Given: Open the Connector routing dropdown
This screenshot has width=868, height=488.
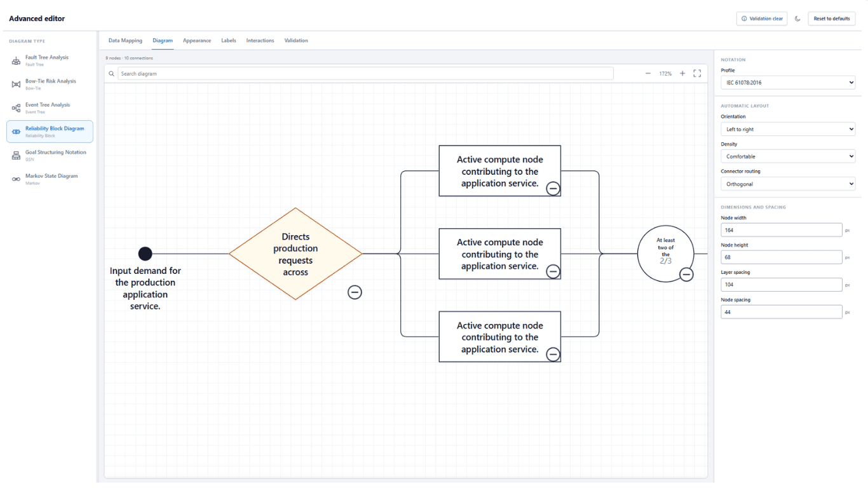Looking at the screenshot, I should click(788, 184).
